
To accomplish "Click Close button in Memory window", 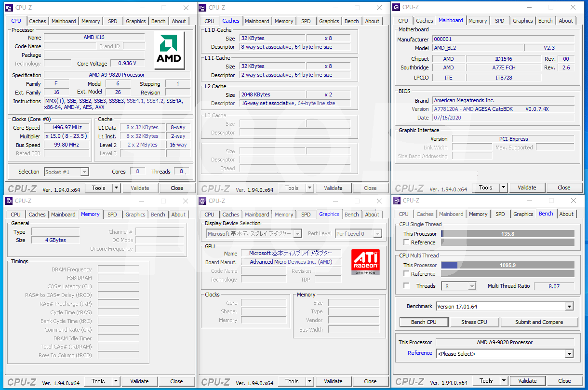I will pos(177,381).
